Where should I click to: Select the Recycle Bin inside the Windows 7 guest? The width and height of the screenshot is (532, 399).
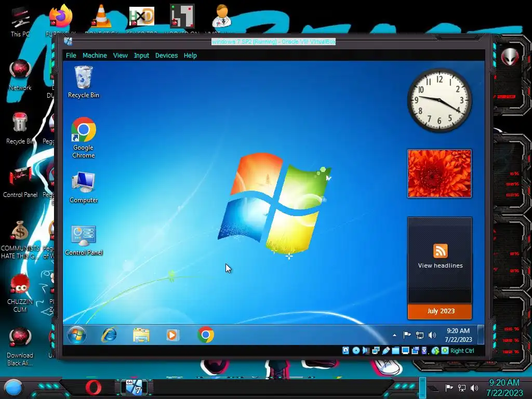pos(84,82)
